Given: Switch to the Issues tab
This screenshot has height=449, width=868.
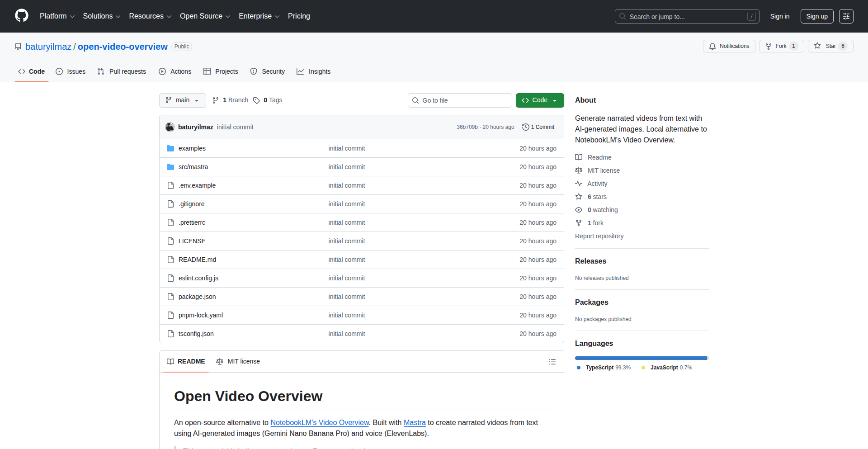Looking at the screenshot, I should click(x=71, y=71).
